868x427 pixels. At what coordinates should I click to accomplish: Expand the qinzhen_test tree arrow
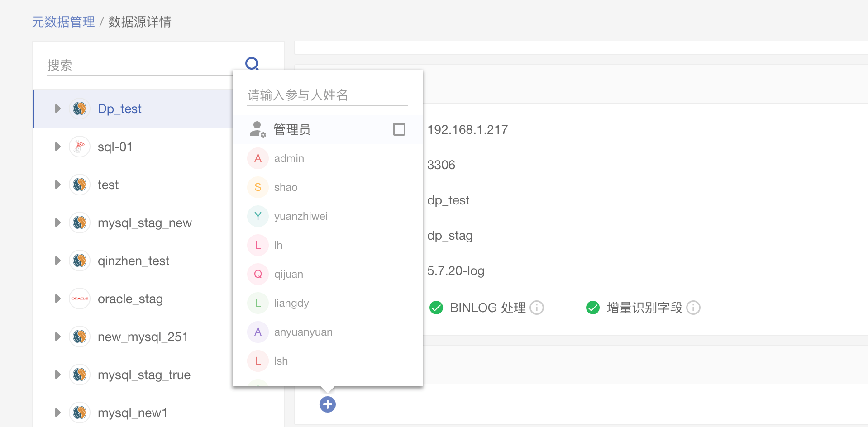pyautogui.click(x=57, y=261)
